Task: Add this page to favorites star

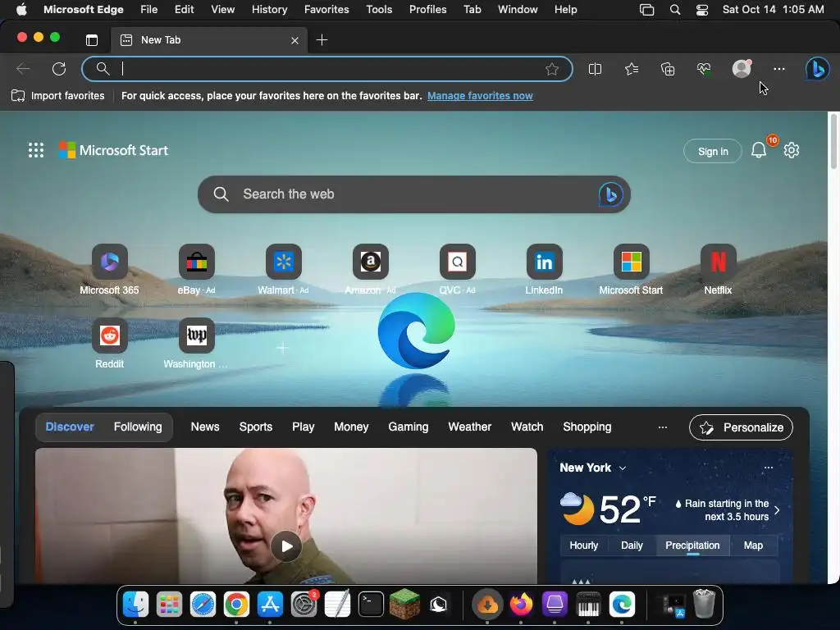Action: pos(552,69)
